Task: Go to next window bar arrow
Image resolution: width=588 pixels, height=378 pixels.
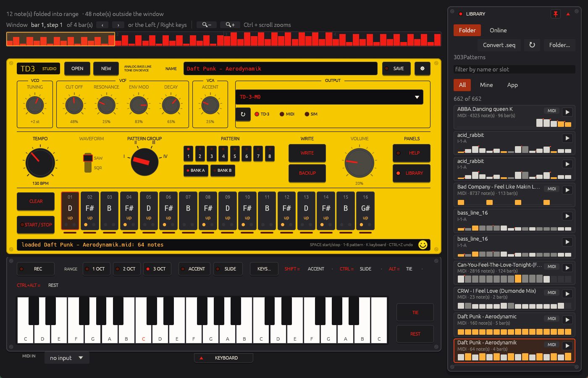Action: tap(118, 25)
